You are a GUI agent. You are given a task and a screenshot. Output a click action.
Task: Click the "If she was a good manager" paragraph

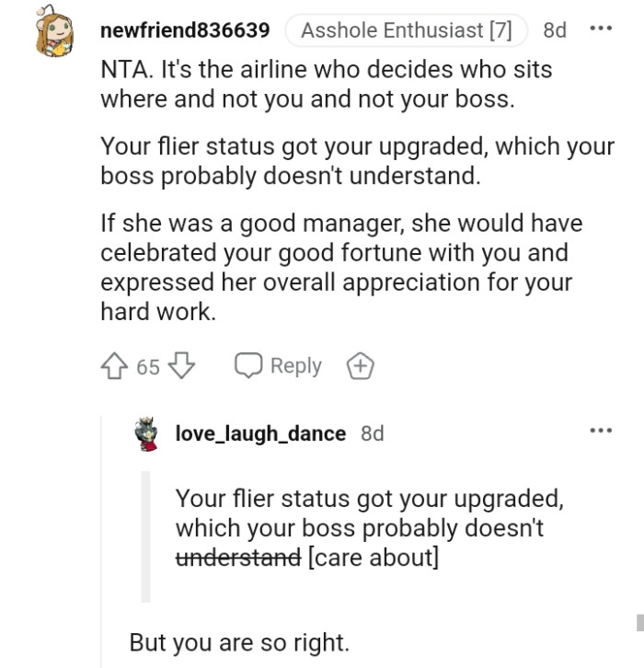click(x=340, y=267)
